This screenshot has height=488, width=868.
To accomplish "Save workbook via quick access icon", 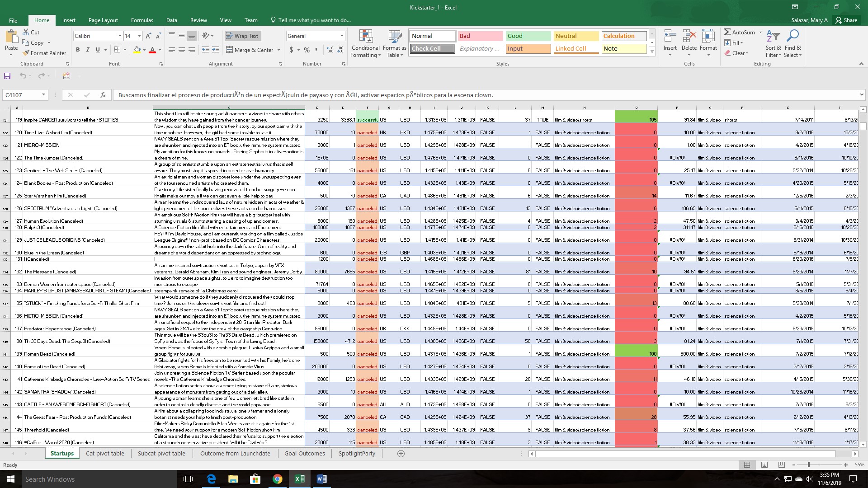I will pyautogui.click(x=7, y=76).
